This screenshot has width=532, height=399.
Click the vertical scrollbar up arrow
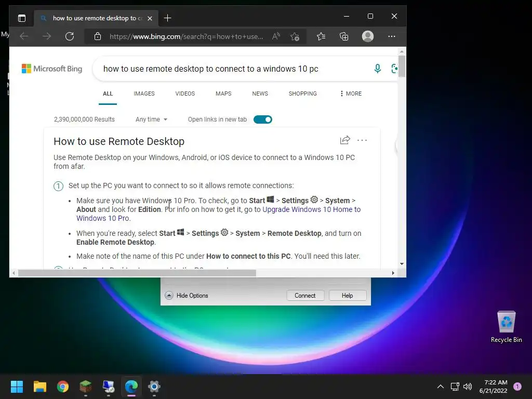402,52
